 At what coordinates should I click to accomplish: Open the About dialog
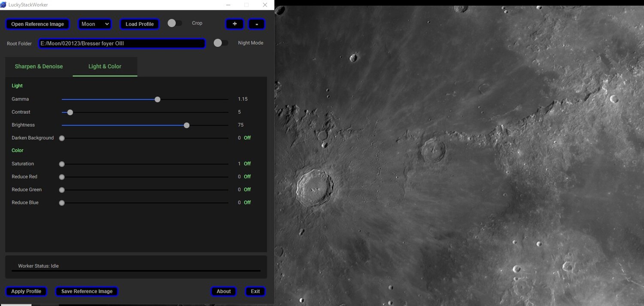click(224, 291)
